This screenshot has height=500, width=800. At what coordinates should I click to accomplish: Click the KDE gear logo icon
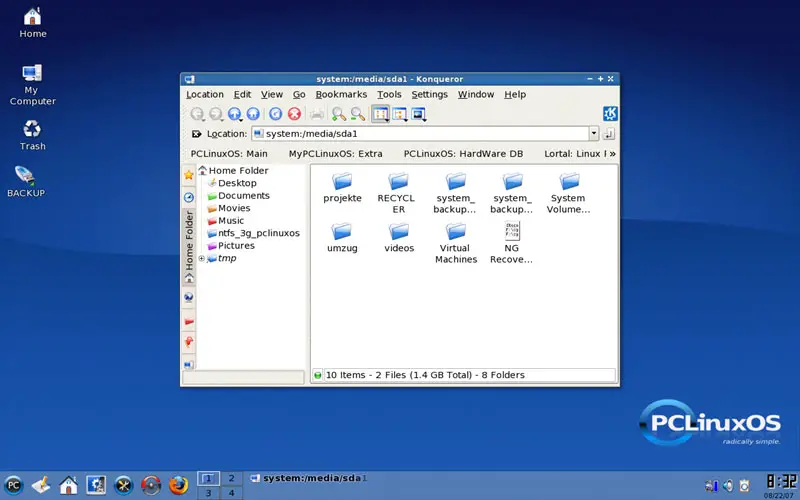[610, 113]
